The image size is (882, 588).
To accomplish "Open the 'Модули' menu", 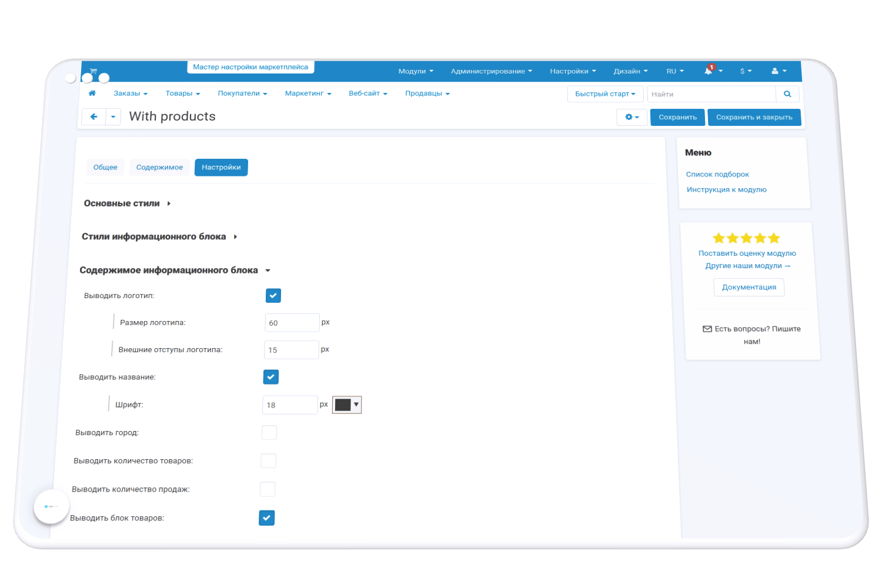I will (416, 71).
